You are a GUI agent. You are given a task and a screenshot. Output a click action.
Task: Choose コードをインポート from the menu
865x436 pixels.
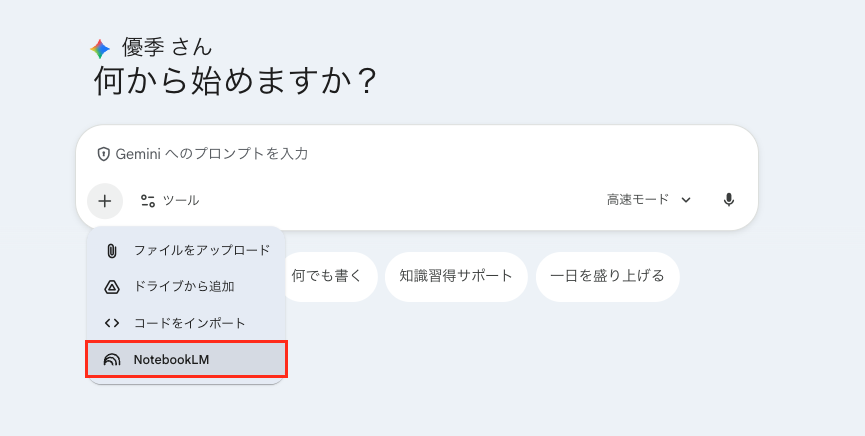189,323
